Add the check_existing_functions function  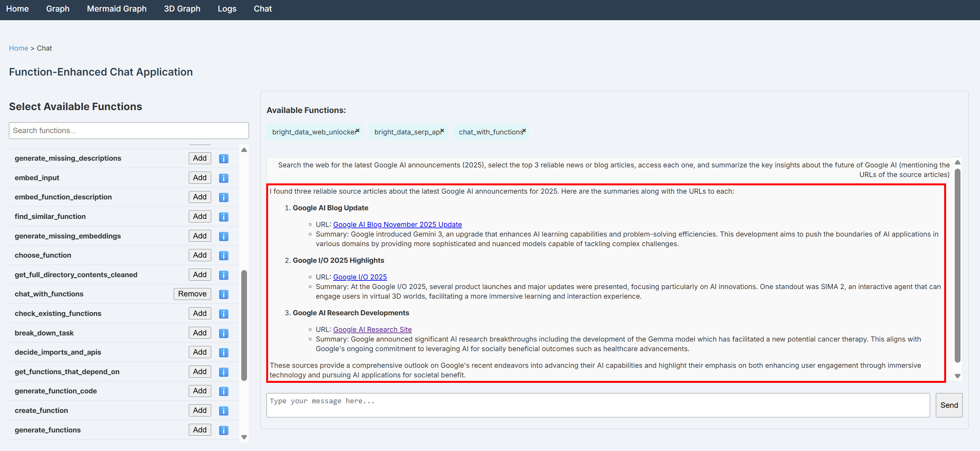click(200, 313)
